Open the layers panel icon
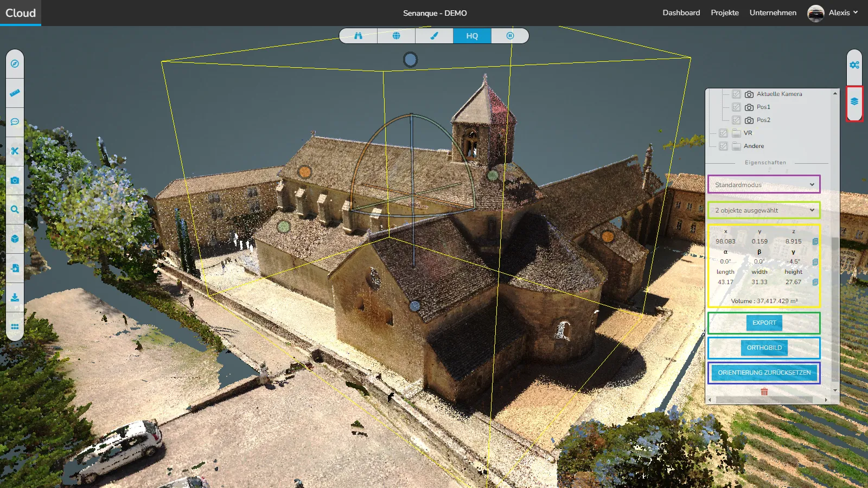Image resolution: width=868 pixels, height=488 pixels. 854,102
